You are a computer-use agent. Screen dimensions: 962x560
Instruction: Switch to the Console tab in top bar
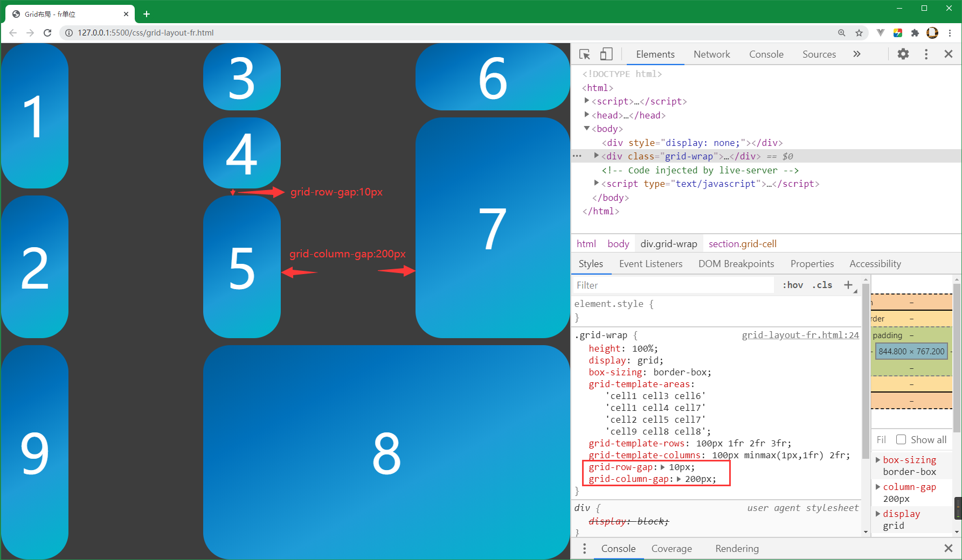[766, 54]
